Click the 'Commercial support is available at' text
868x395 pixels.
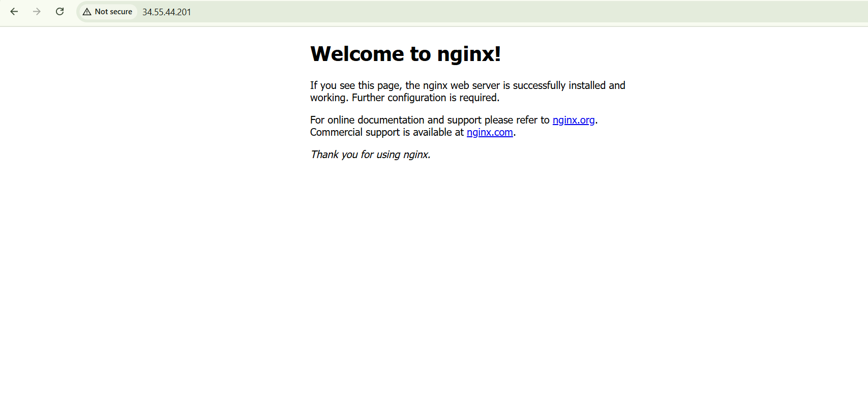[387, 132]
